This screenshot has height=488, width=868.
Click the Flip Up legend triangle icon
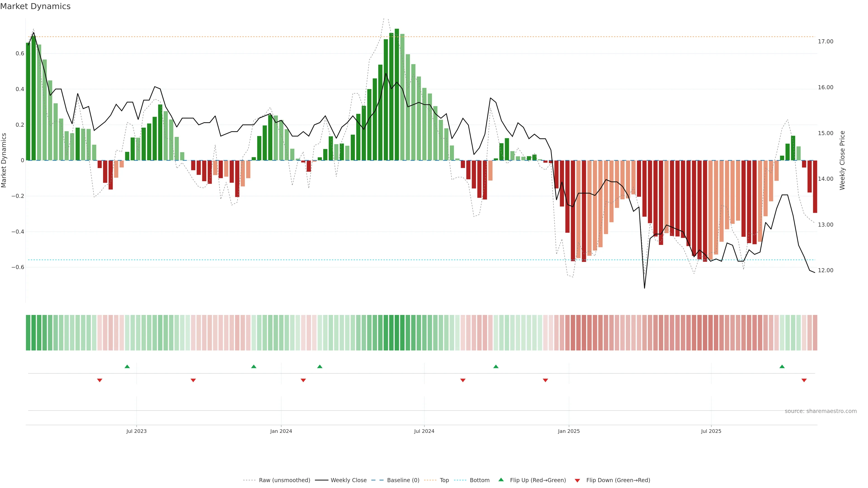click(x=501, y=480)
